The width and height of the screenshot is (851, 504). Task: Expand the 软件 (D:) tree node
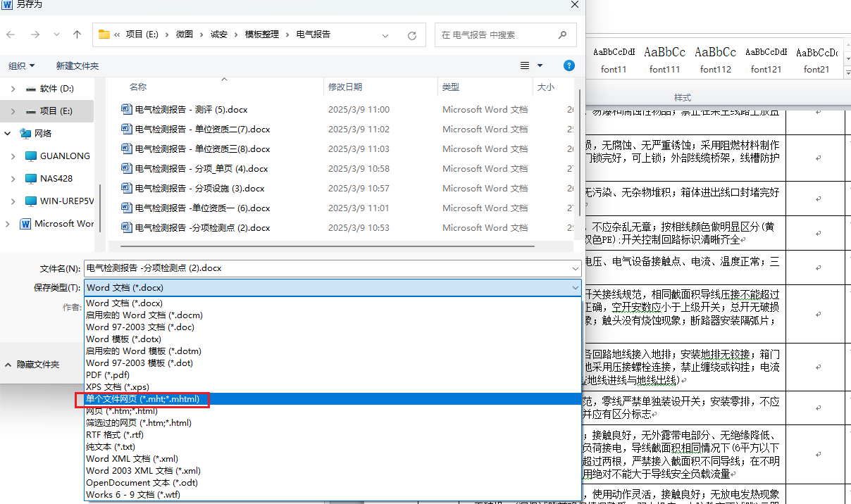tap(13, 89)
